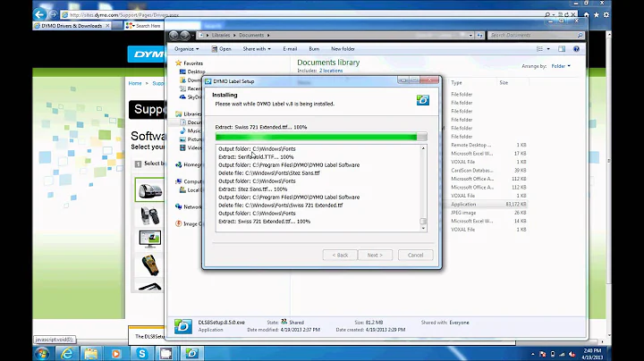
Task: Select 'Extract: Stez Sans.ttf... 100%' log line
Action: point(252,189)
